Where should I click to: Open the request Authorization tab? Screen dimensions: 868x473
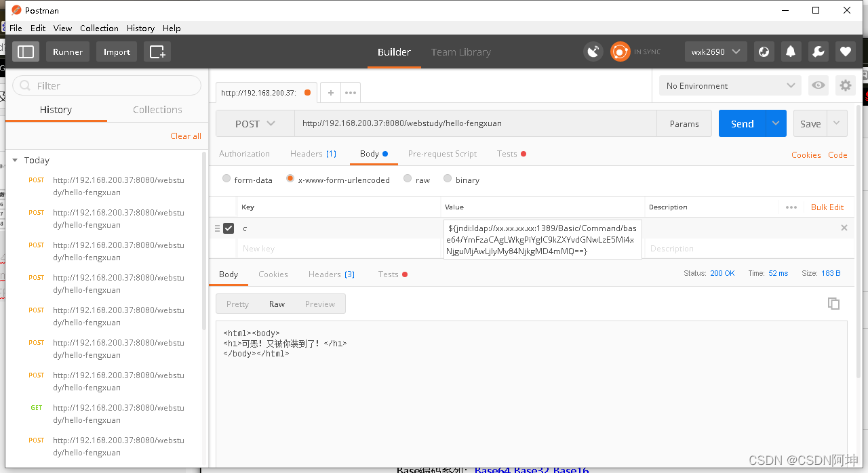(x=244, y=154)
